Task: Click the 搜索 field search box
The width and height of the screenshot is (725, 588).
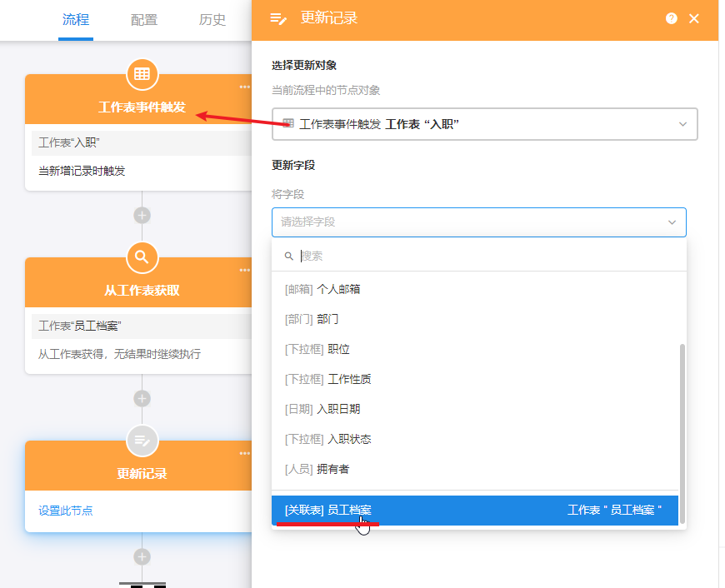Action: point(483,256)
